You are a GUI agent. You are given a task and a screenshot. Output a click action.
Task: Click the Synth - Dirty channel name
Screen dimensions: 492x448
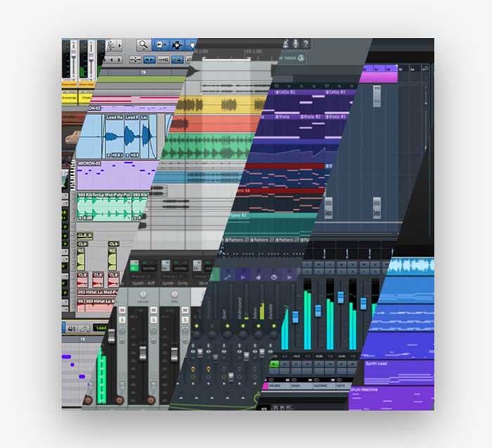click(x=175, y=284)
